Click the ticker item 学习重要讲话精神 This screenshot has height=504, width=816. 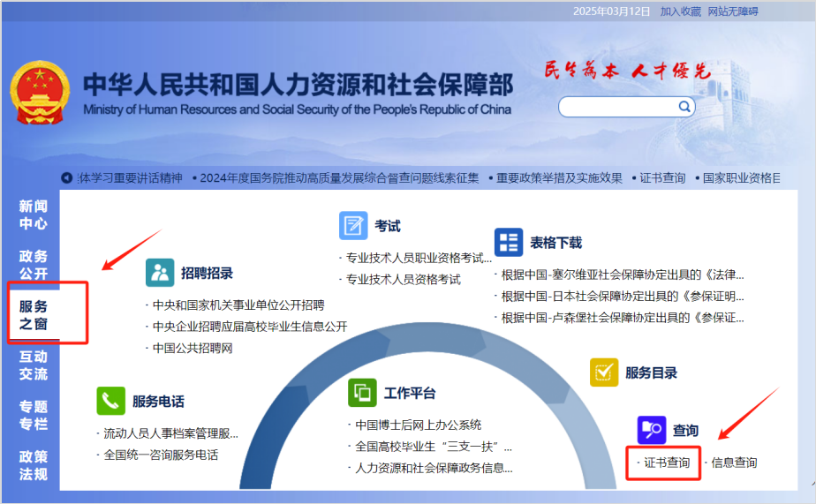click(130, 178)
